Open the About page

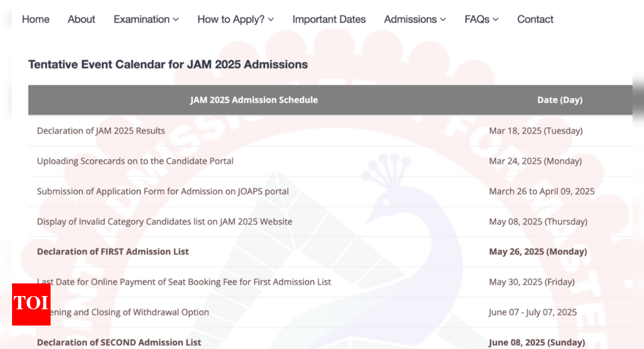pyautogui.click(x=81, y=19)
